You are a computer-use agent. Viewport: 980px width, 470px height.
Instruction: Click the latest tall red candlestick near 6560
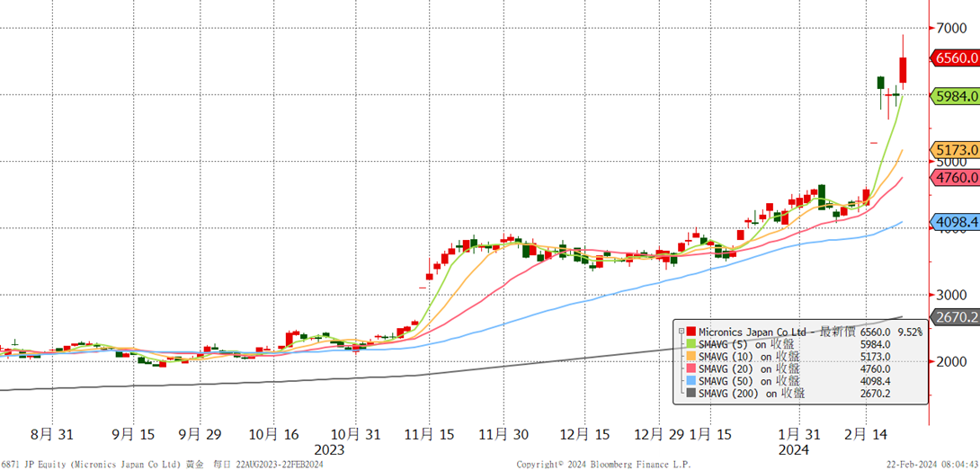click(x=903, y=69)
